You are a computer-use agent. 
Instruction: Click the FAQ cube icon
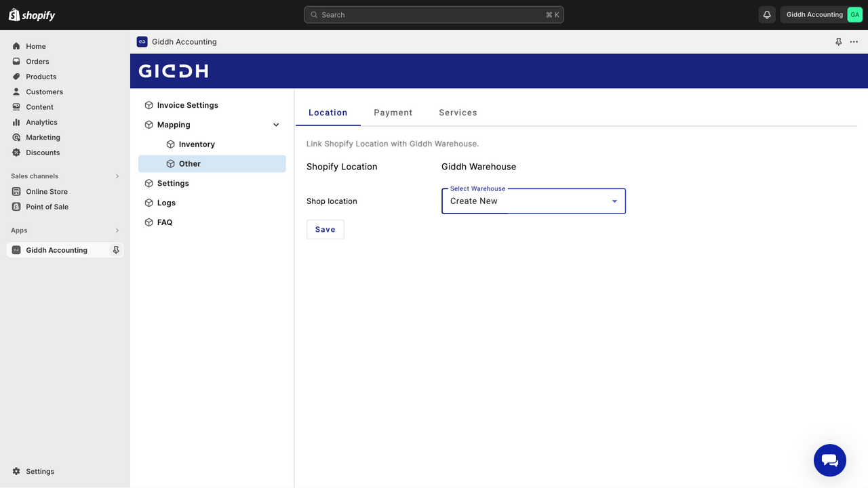(x=149, y=222)
